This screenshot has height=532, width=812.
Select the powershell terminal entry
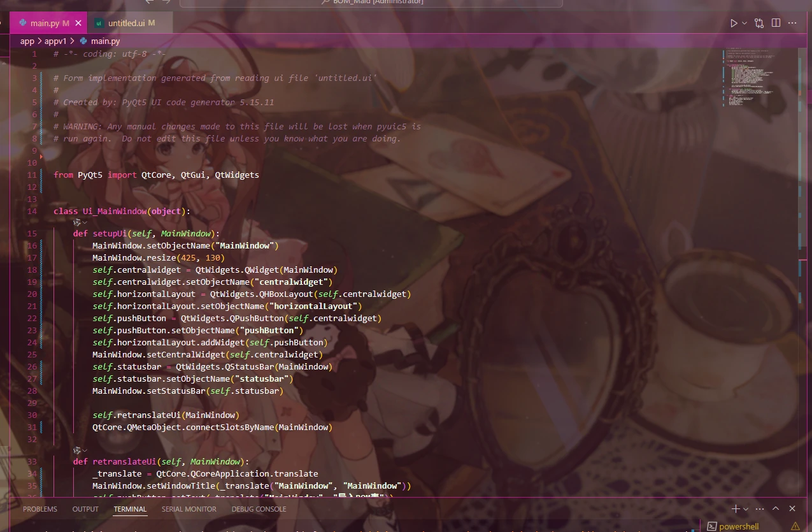[739, 526]
